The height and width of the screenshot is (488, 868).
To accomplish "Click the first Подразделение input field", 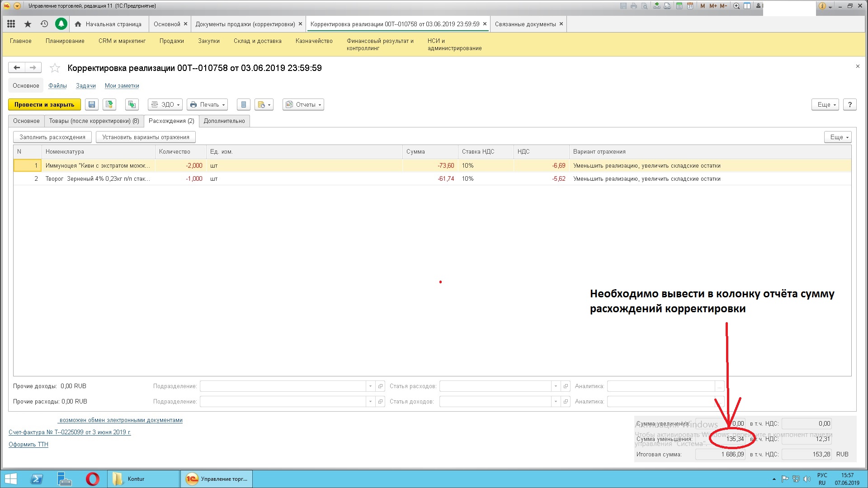I will point(283,386).
